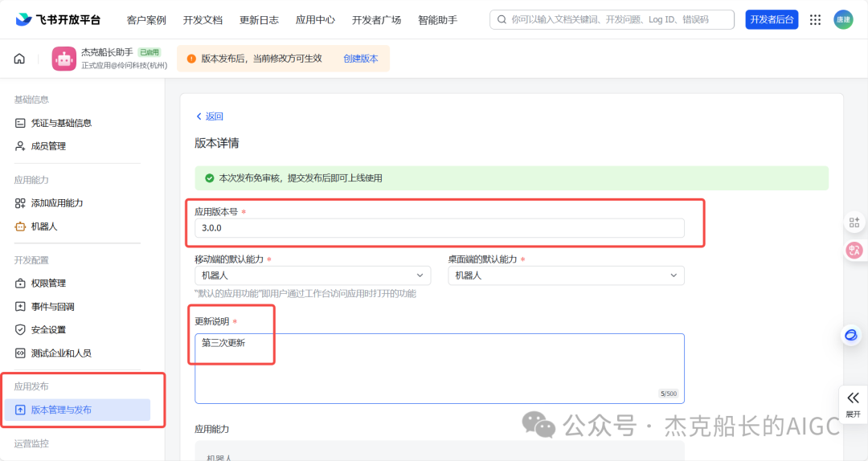Click the 运营监控 sidebar heading
Viewport: 868px width, 461px height.
[31, 443]
